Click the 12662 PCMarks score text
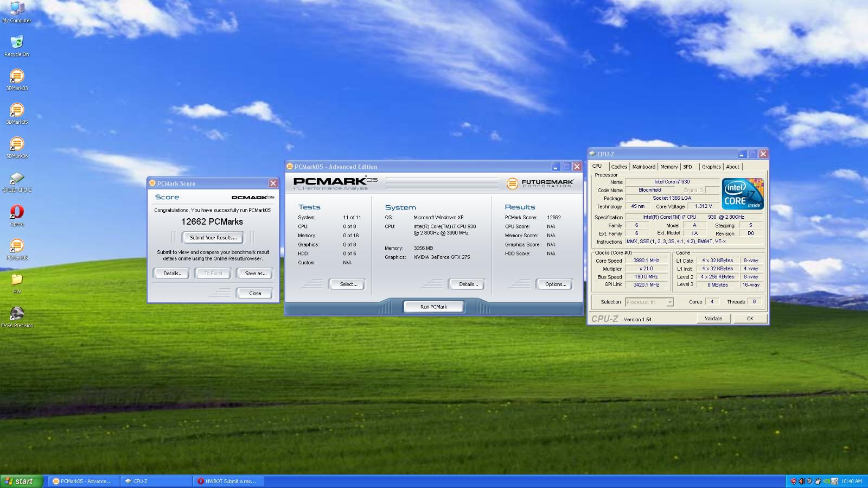868x488 pixels. pyautogui.click(x=212, y=221)
